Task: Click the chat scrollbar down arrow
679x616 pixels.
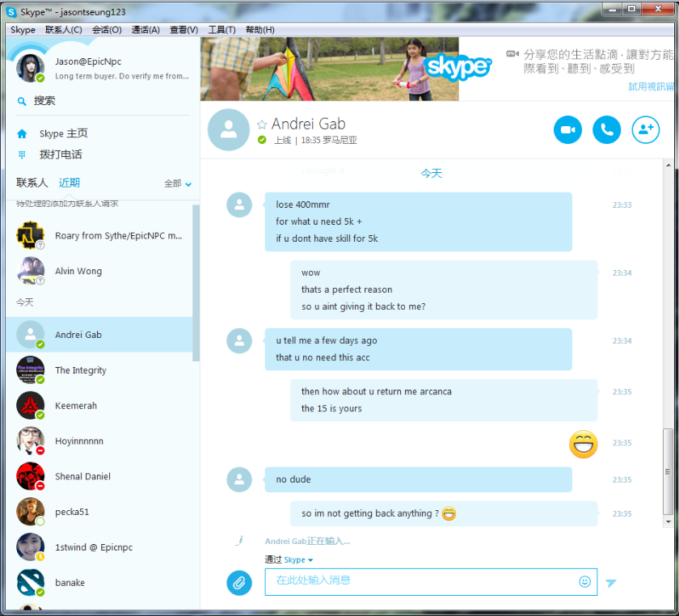Action: (668, 522)
